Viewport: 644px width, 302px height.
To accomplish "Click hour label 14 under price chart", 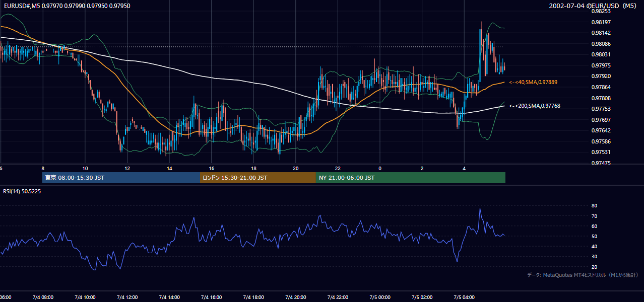I will 169,168.
